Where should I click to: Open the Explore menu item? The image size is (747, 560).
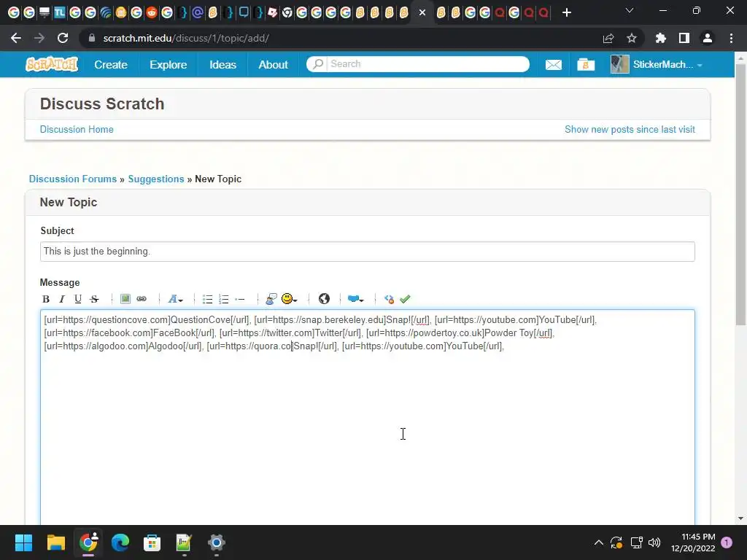tap(169, 65)
